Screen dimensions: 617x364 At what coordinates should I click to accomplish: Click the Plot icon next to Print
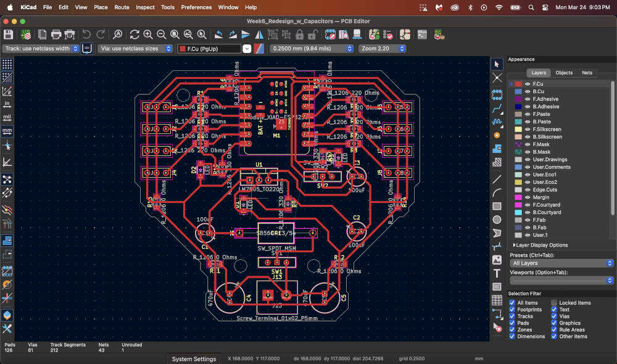(x=70, y=35)
